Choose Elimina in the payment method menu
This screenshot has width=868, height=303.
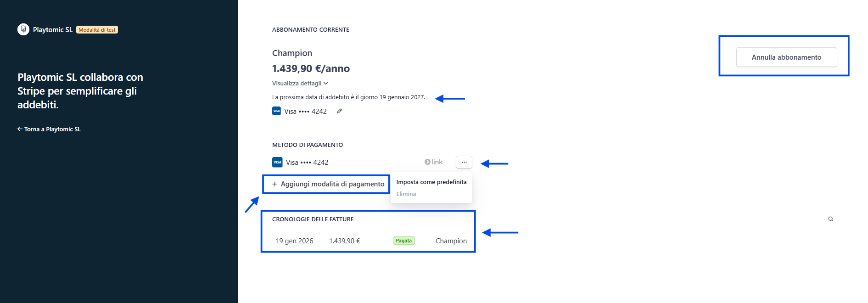406,194
